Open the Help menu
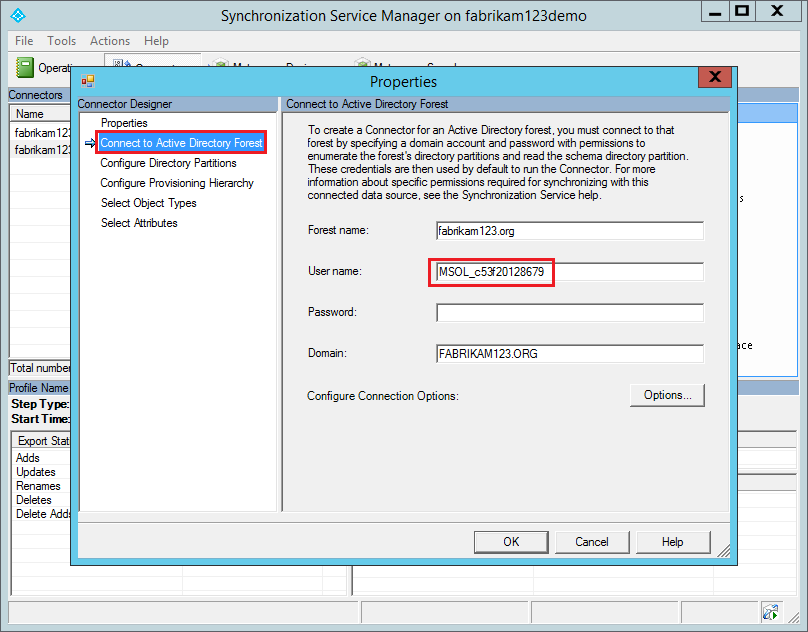This screenshot has height=632, width=808. pos(156,41)
